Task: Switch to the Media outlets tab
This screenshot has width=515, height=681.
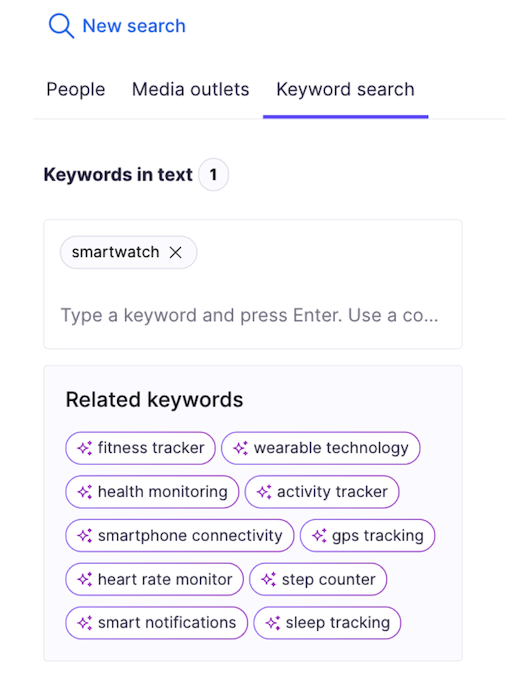Action: (191, 89)
